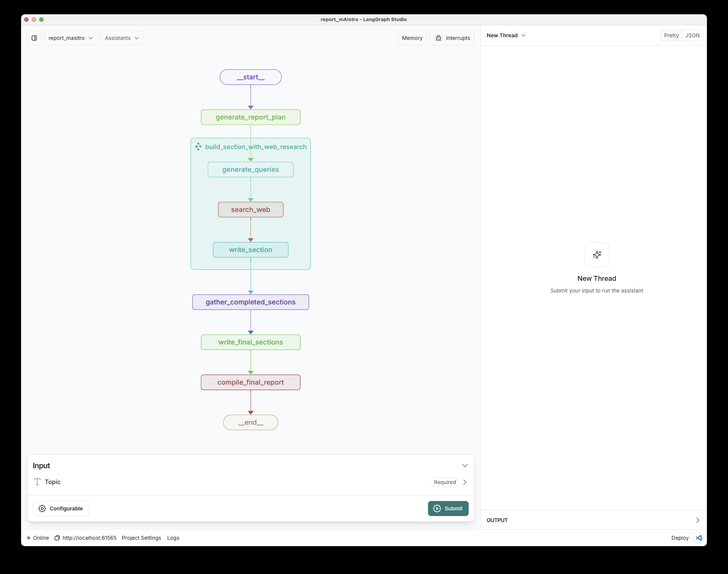This screenshot has height=574, width=728.
Task: Open Project Settings from bottom bar
Action: 141,538
